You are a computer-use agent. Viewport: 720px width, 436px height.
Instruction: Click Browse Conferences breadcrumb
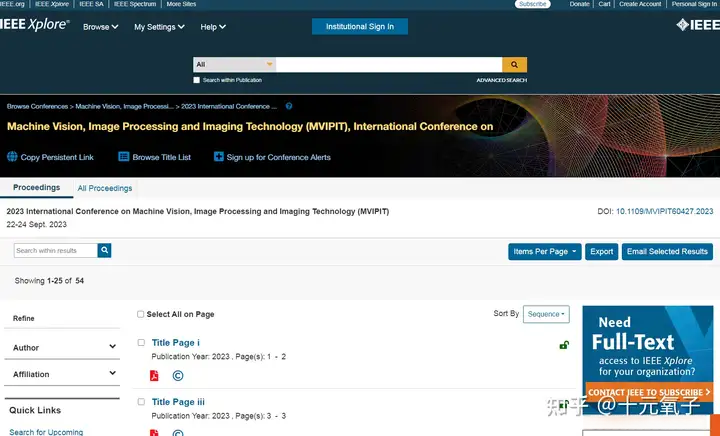pos(37,106)
